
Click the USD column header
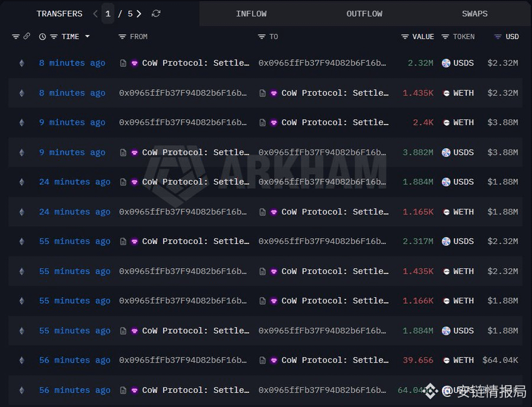[x=512, y=37]
